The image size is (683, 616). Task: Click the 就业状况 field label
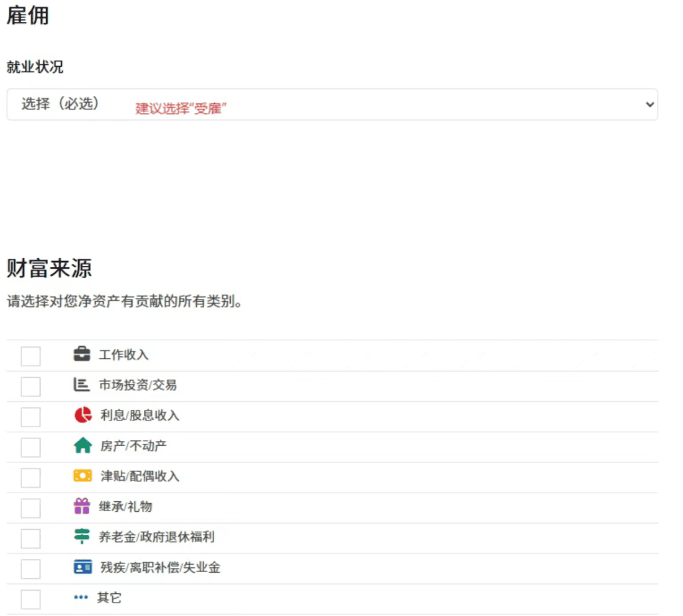pyautogui.click(x=35, y=67)
